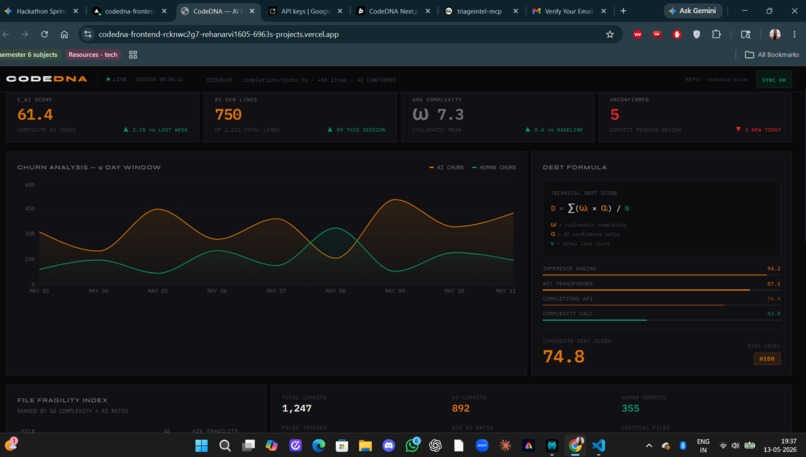
Task: Open the Extensions puzzle icon
Action: click(716, 34)
